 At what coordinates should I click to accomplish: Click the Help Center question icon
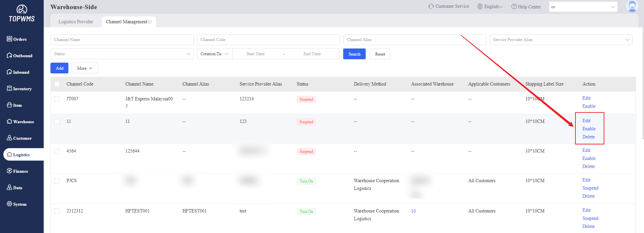[x=514, y=7]
